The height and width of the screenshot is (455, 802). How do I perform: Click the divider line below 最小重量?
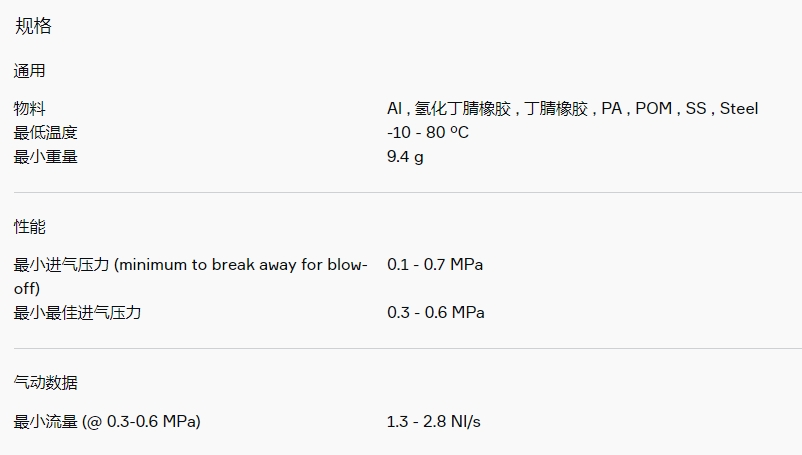pyautogui.click(x=408, y=193)
